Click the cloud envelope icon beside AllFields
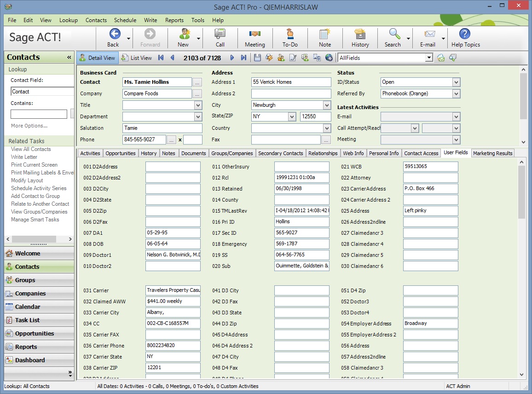This screenshot has width=532, height=394. [x=441, y=58]
